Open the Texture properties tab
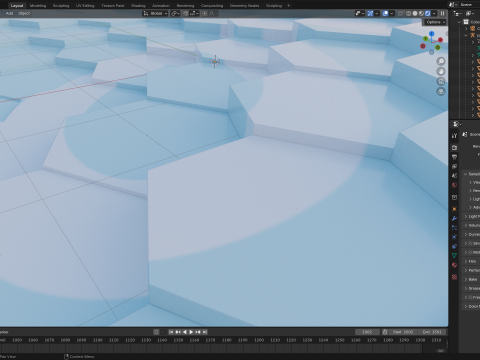The width and height of the screenshot is (480, 360). point(454,277)
